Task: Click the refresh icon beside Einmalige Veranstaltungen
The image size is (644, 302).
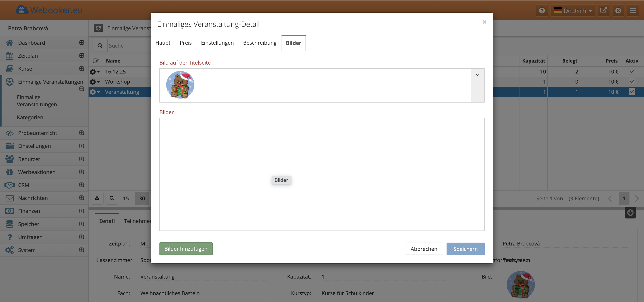Action: pos(98,28)
